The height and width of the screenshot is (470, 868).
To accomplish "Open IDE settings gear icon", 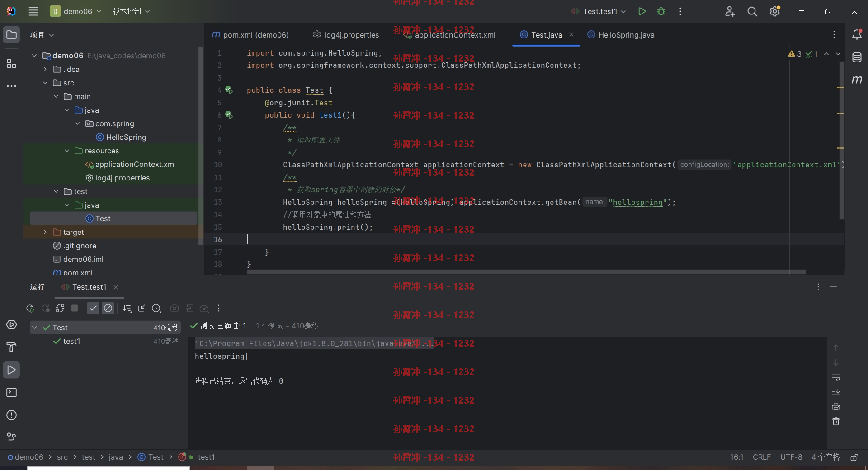I will tap(775, 11).
